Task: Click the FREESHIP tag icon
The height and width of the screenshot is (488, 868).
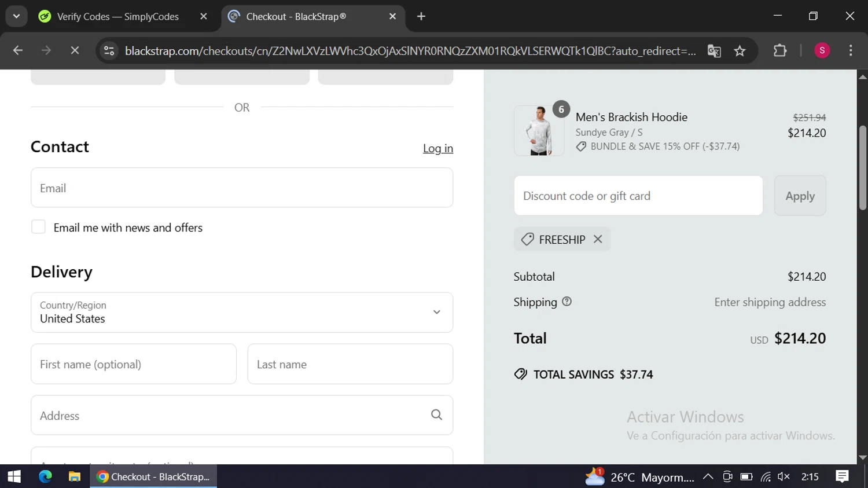Action: (x=527, y=239)
